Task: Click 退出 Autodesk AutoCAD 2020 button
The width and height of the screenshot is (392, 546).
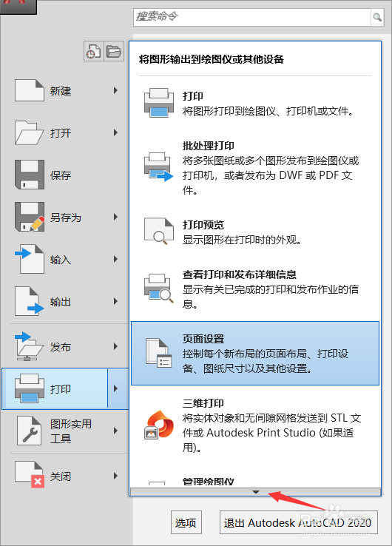Action: [x=298, y=522]
